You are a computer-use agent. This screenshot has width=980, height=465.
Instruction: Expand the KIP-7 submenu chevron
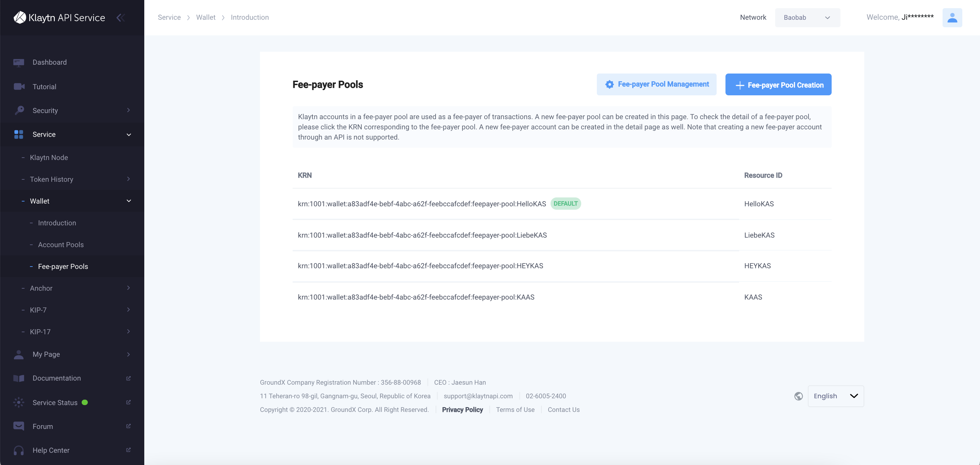point(129,310)
